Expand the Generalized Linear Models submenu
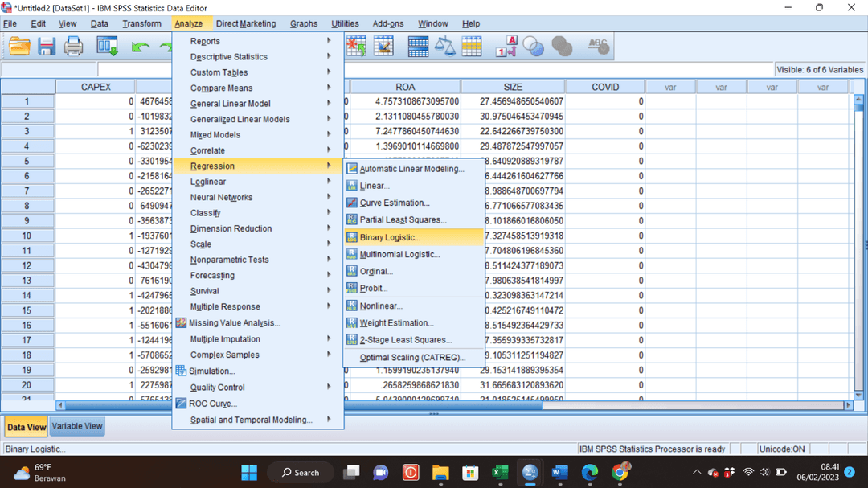Image resolution: width=868 pixels, height=488 pixels. click(258, 119)
